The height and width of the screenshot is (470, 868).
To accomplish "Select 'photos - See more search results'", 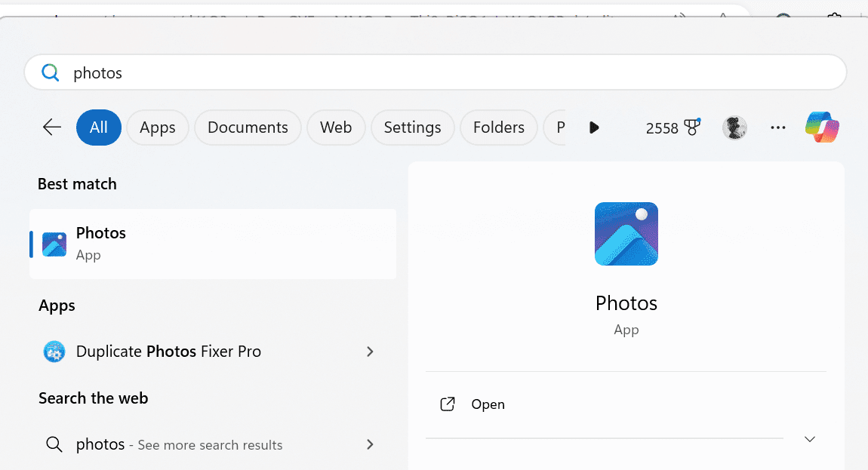I will coord(213,444).
